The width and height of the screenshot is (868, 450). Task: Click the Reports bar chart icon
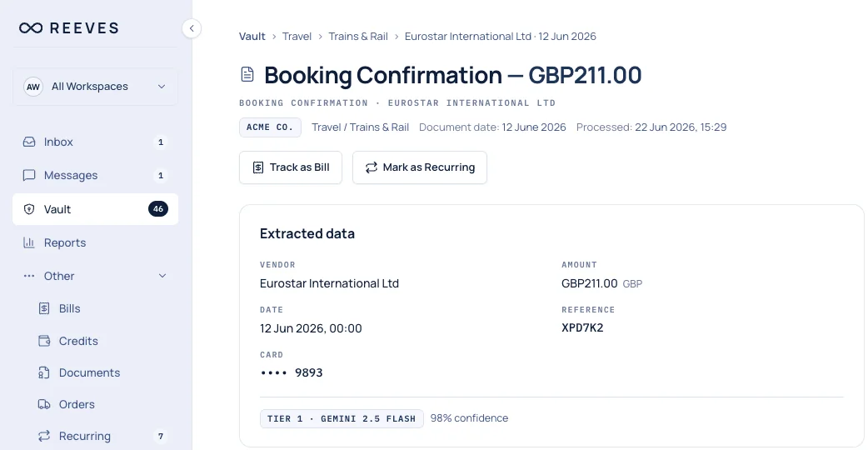[x=29, y=242]
